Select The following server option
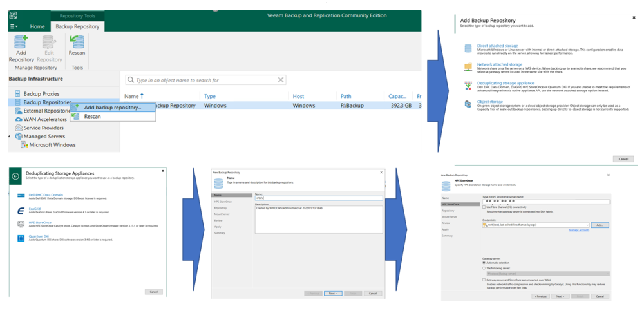This screenshot has height=313, width=644. point(484,268)
